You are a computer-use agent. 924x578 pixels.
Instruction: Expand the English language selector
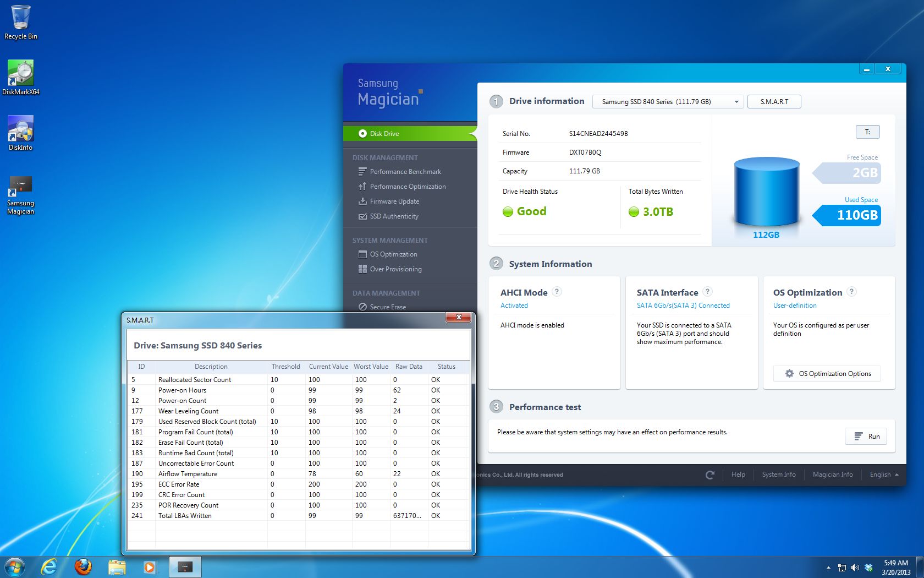click(884, 475)
